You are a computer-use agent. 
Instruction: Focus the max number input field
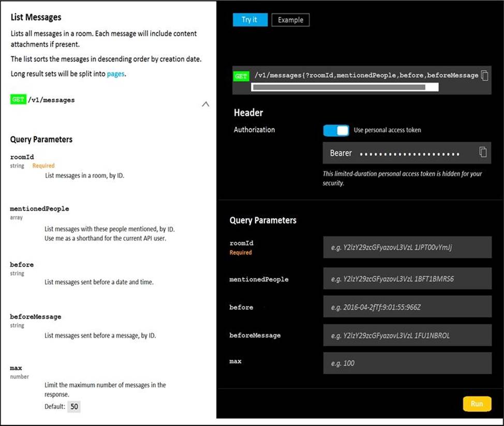pyautogui.click(x=407, y=363)
